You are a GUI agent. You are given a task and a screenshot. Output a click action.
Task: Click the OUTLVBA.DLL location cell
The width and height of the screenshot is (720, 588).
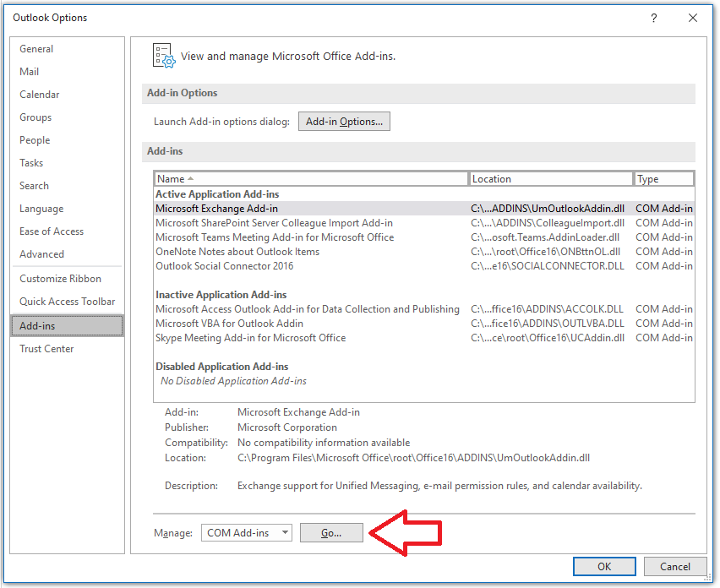(x=548, y=324)
